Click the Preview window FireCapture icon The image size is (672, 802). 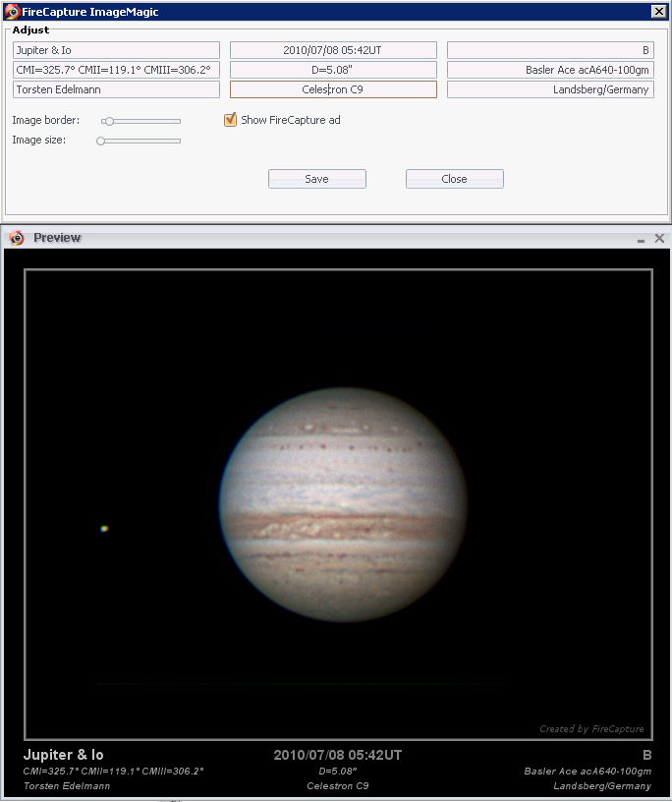(17, 238)
